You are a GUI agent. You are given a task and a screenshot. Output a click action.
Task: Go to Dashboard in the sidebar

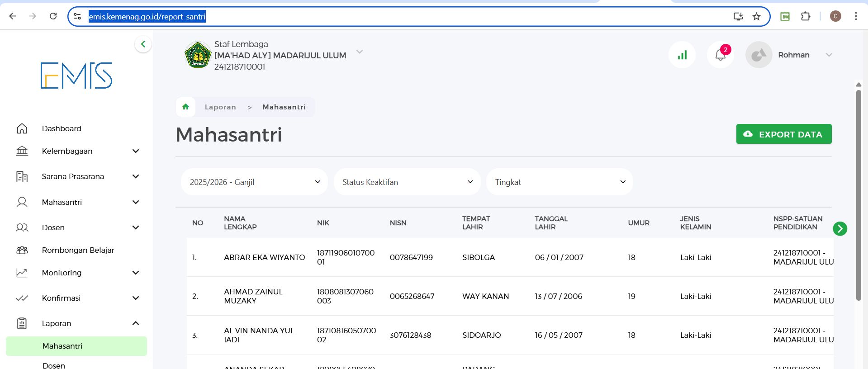click(x=62, y=128)
